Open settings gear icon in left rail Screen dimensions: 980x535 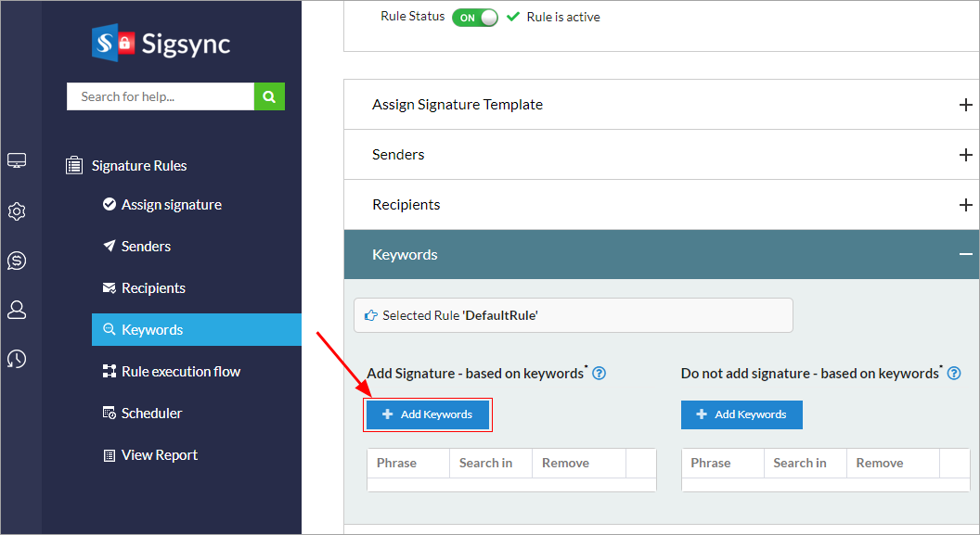point(17,211)
